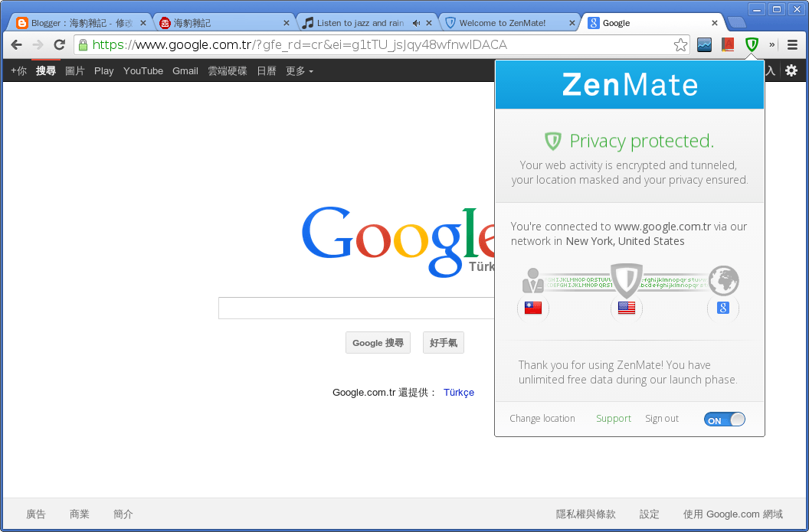Click the red dictionary extension icon

coord(728,45)
